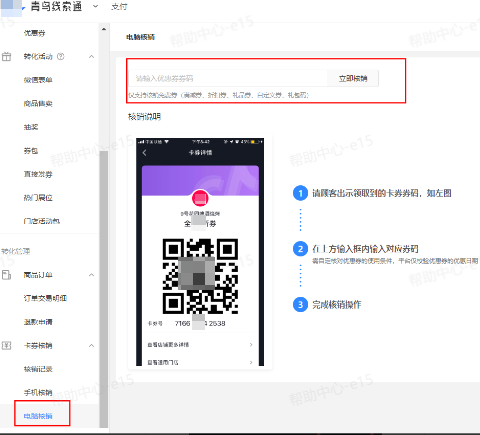Click the phone screenshot QR code image
Viewport: 480px width, 435px height.
point(200,276)
